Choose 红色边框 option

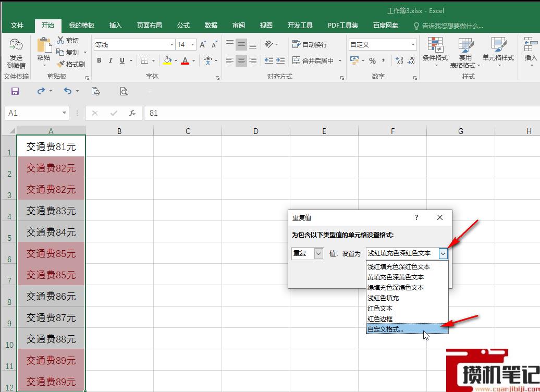407,318
